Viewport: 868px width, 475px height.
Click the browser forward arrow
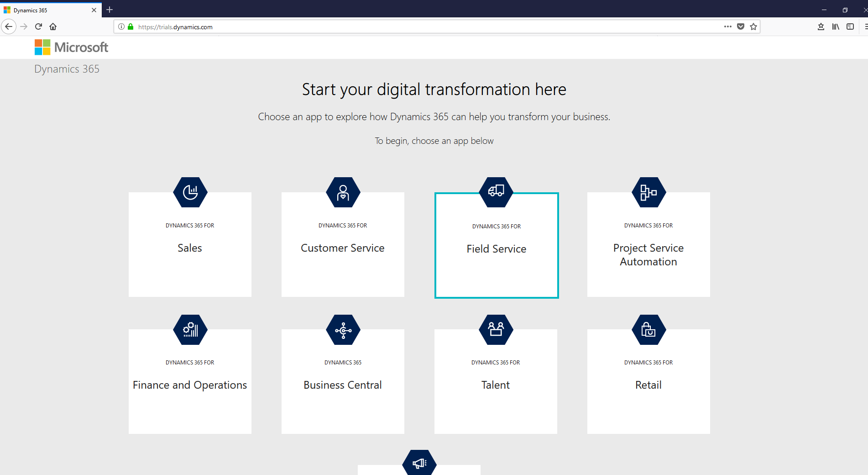[24, 26]
